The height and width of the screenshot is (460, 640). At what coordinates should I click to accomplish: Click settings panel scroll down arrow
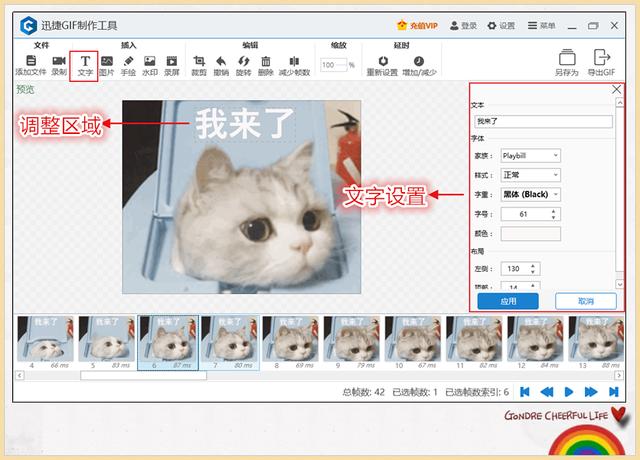point(620,284)
